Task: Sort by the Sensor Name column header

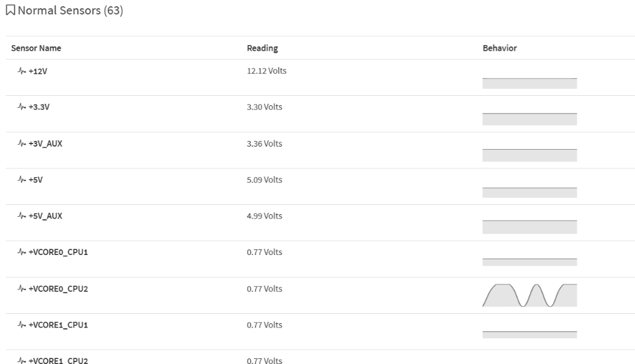Action: click(36, 48)
